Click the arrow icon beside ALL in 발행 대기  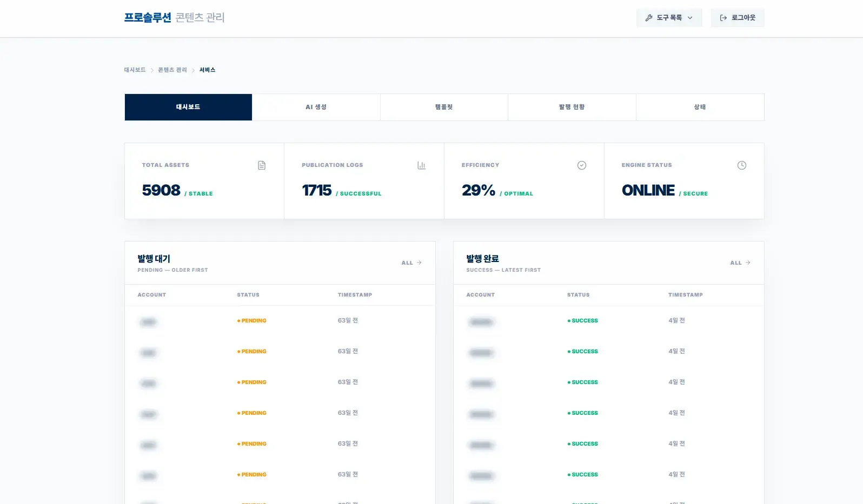419,263
